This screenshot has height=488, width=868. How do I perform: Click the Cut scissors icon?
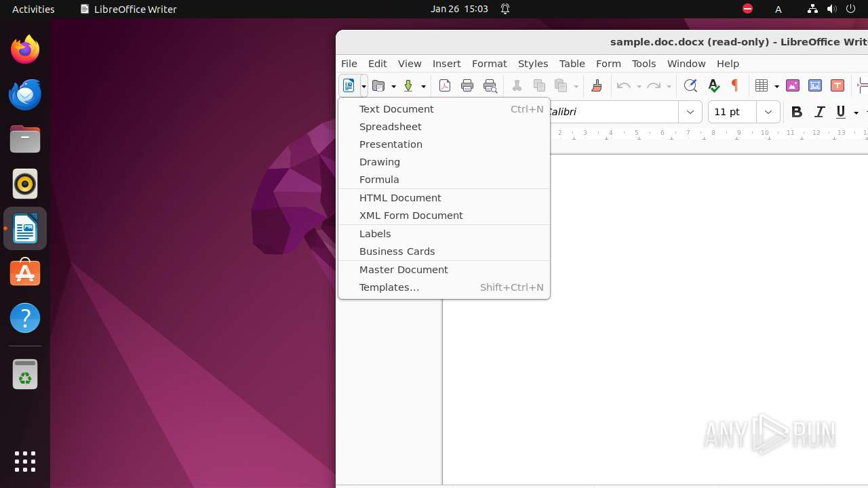(x=517, y=85)
